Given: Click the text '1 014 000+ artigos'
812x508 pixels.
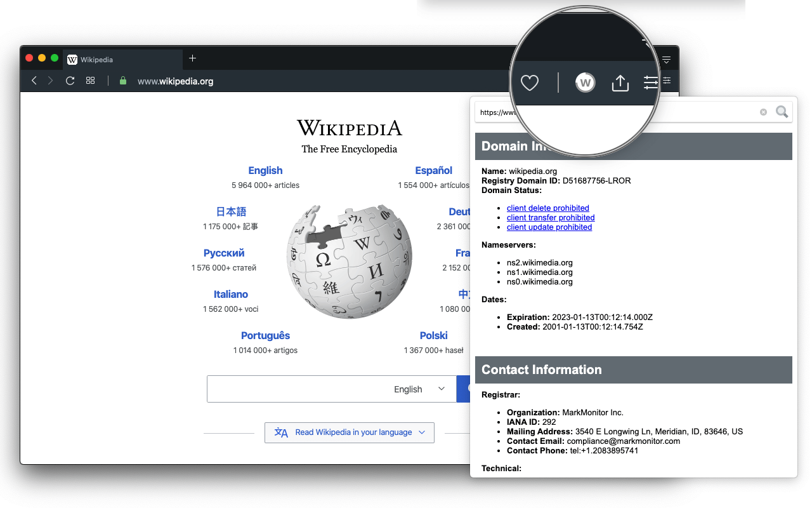Looking at the screenshot, I should tap(265, 351).
